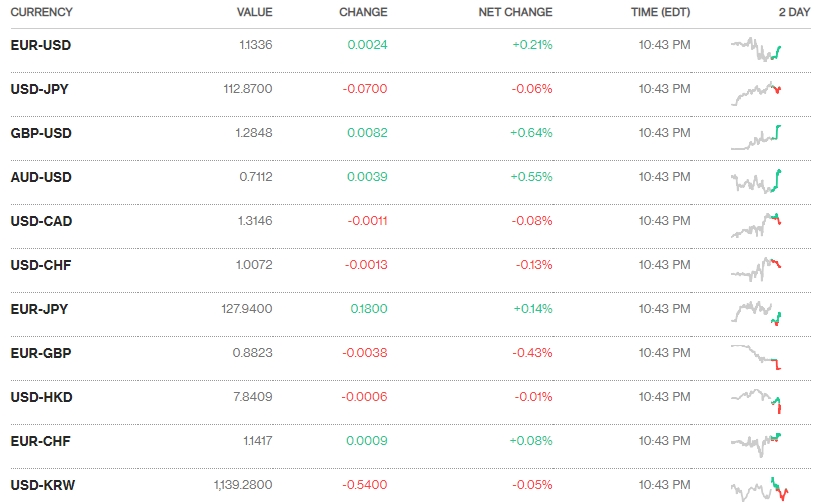Image resolution: width=822 pixels, height=503 pixels.
Task: View the GBP-USD 2-day sparkline chart
Action: pos(757,137)
